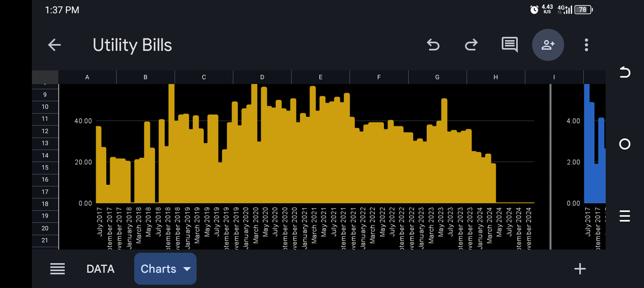644x288 pixels.
Task: Select row 18 header
Action: click(x=45, y=204)
